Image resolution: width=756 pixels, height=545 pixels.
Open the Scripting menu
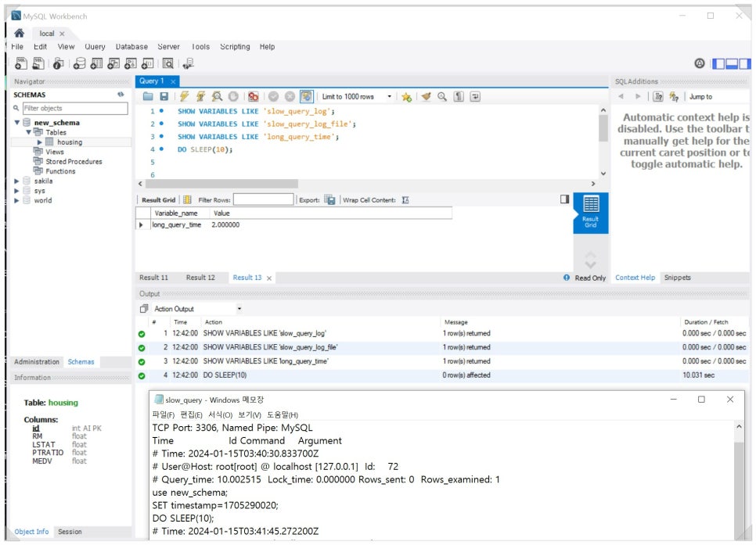pos(235,46)
